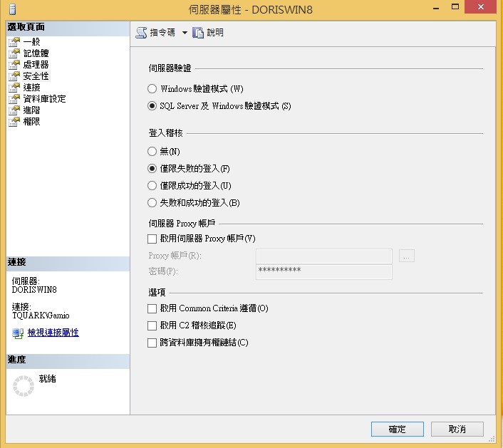Select the 安全性 page
Viewport: 503px width, 448px height.
pos(36,76)
